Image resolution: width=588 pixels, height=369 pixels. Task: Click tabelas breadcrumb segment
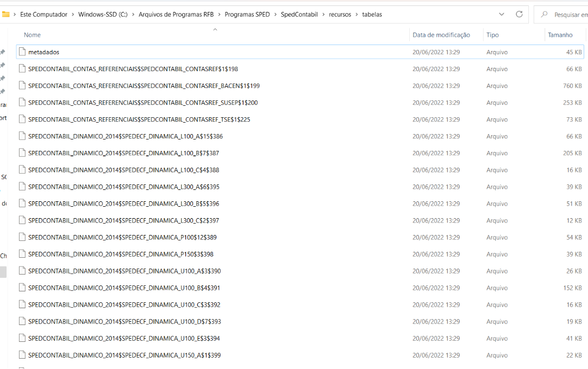coord(372,14)
